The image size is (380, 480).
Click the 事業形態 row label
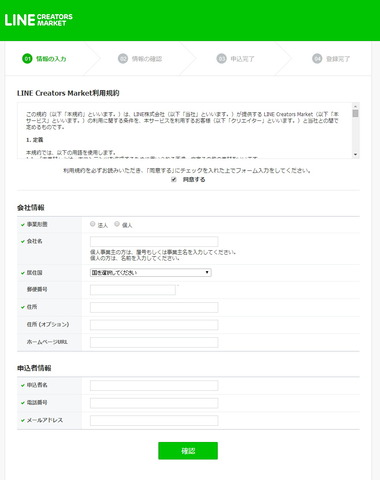pos(37,225)
